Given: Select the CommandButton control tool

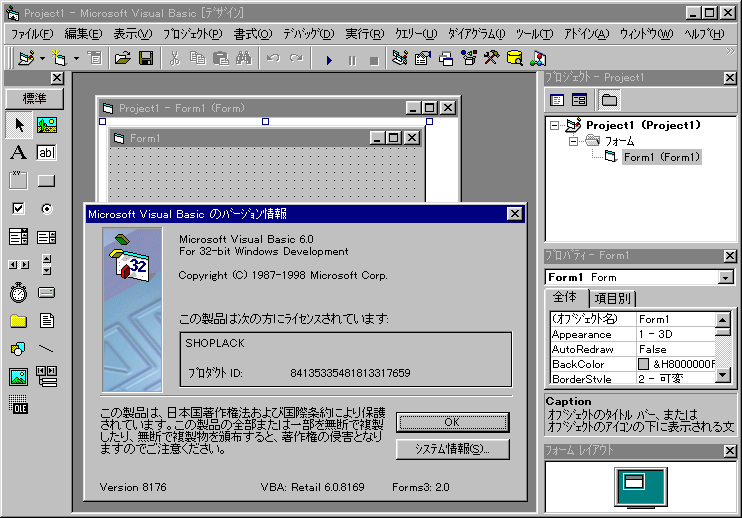Looking at the screenshot, I should (x=47, y=181).
